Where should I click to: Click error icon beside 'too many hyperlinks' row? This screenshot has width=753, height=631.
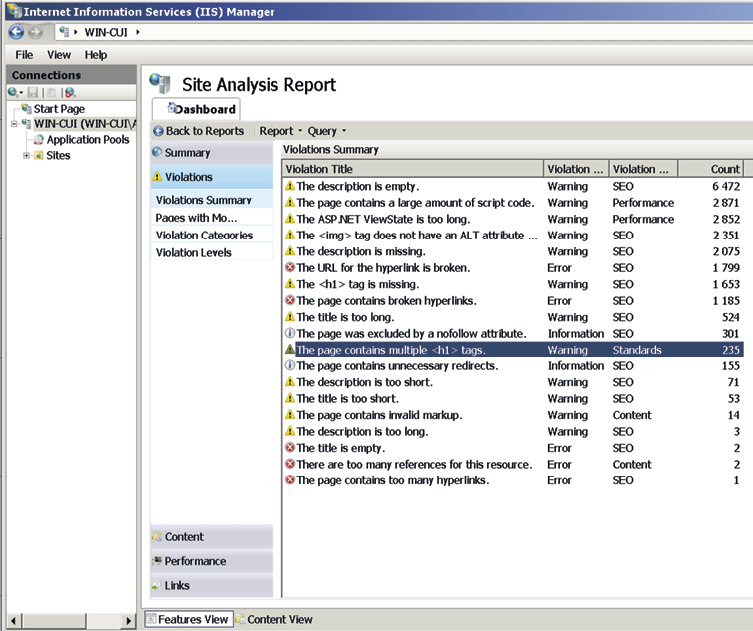point(290,480)
